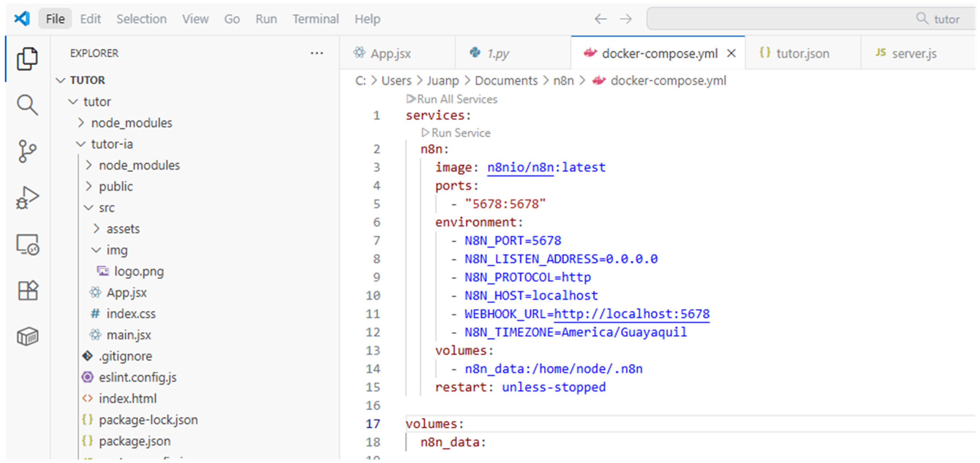Open the Terminal menu
The image size is (980, 463).
coord(315,19)
